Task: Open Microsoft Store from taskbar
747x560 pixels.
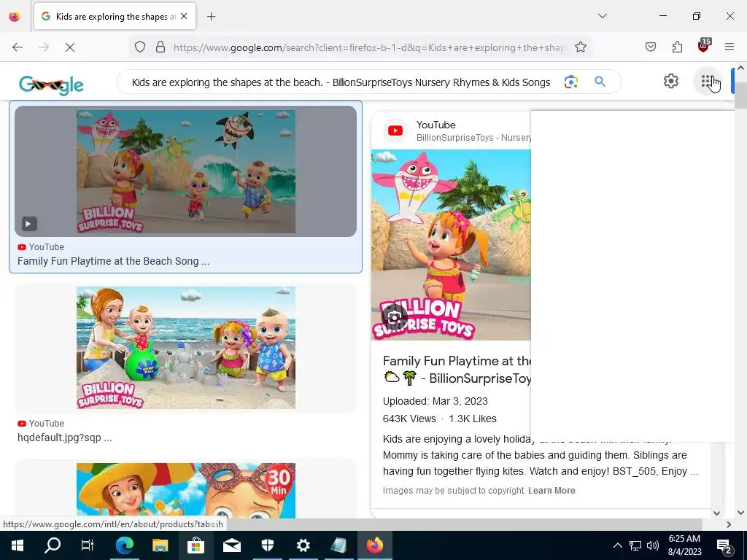Action: (x=196, y=545)
